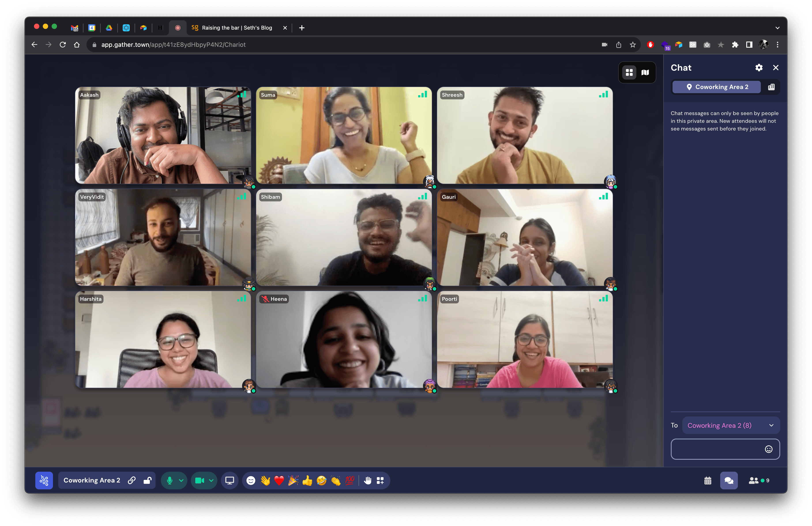The height and width of the screenshot is (526, 812).
Task: Expand microphone options chevron
Action: 181,480
